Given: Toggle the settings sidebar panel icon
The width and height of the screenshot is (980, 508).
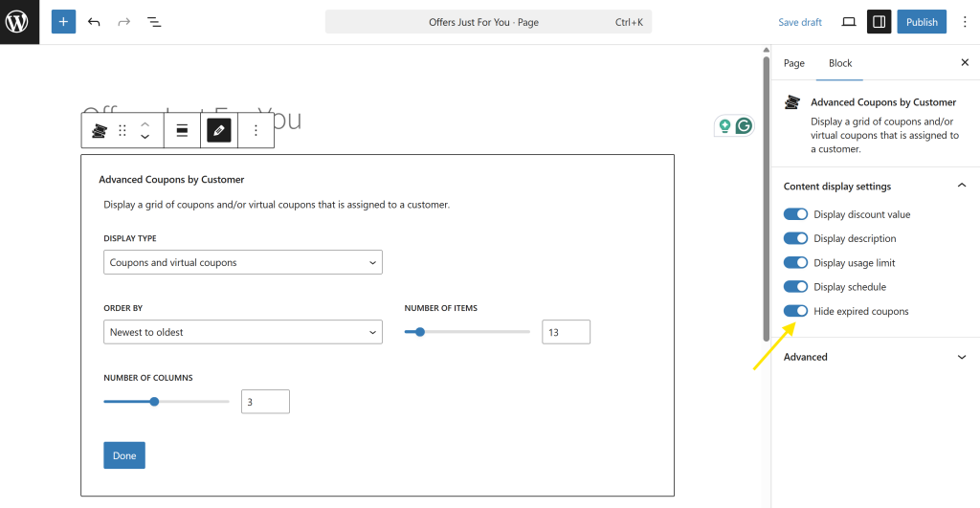Looking at the screenshot, I should pos(879,22).
